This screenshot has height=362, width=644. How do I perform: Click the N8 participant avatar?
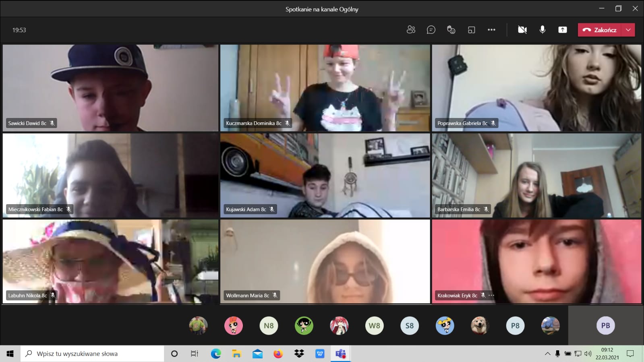269,325
